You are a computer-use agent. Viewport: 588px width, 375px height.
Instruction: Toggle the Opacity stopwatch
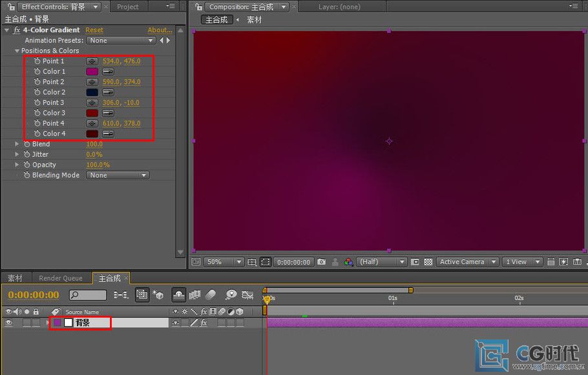pyautogui.click(x=27, y=165)
